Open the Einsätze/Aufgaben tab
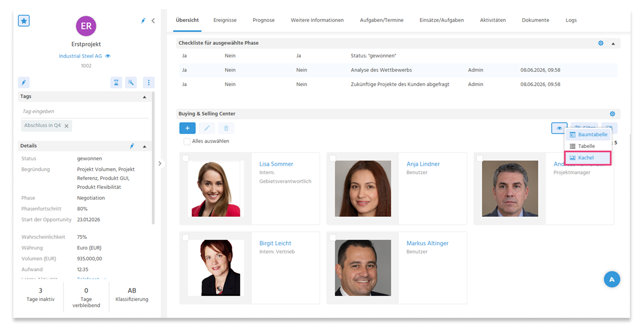Screen dimensions: 644x327 coord(442,20)
